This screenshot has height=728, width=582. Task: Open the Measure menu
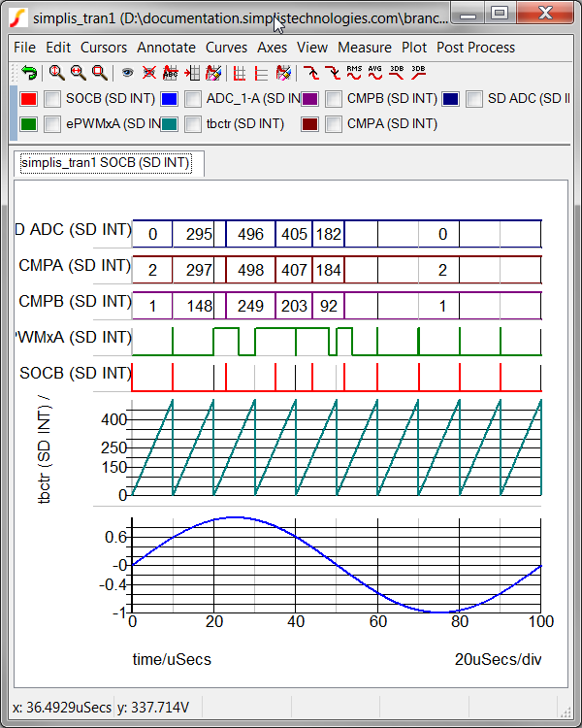[365, 48]
